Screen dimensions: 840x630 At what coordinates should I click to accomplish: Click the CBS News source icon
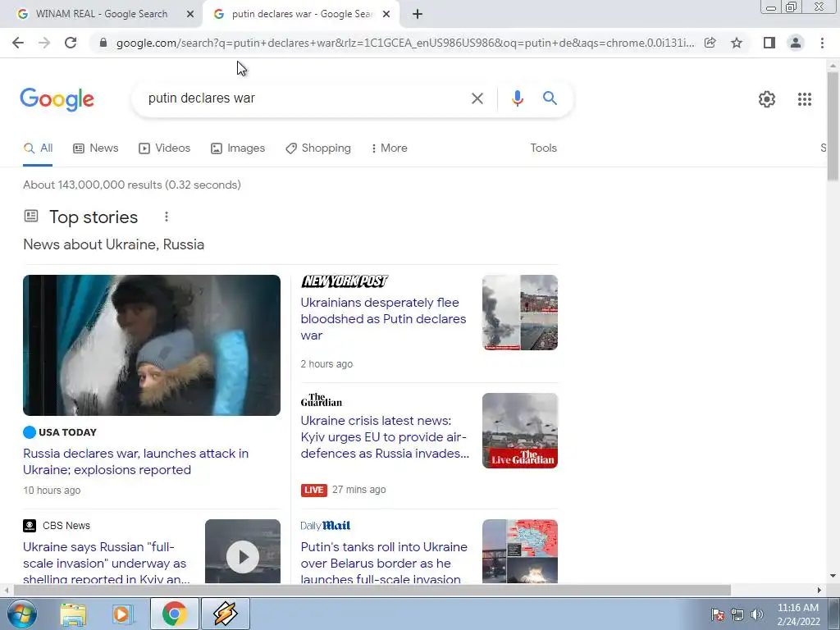[30, 526]
